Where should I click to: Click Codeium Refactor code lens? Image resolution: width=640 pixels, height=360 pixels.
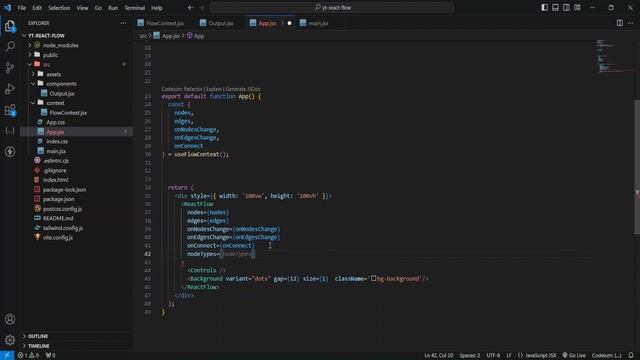point(193,89)
